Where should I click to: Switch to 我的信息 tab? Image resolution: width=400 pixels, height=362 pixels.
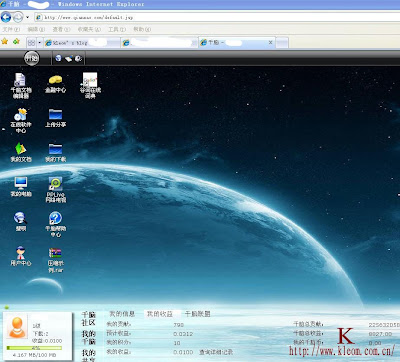[x=122, y=314]
